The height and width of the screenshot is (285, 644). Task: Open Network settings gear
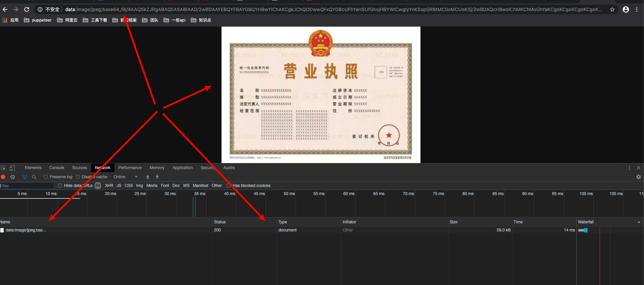click(x=639, y=177)
